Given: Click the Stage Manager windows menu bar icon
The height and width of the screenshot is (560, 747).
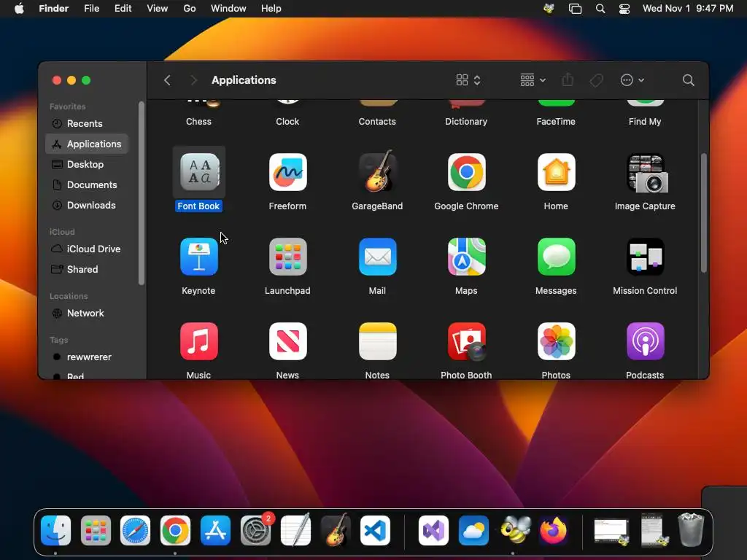Looking at the screenshot, I should click(575, 9).
